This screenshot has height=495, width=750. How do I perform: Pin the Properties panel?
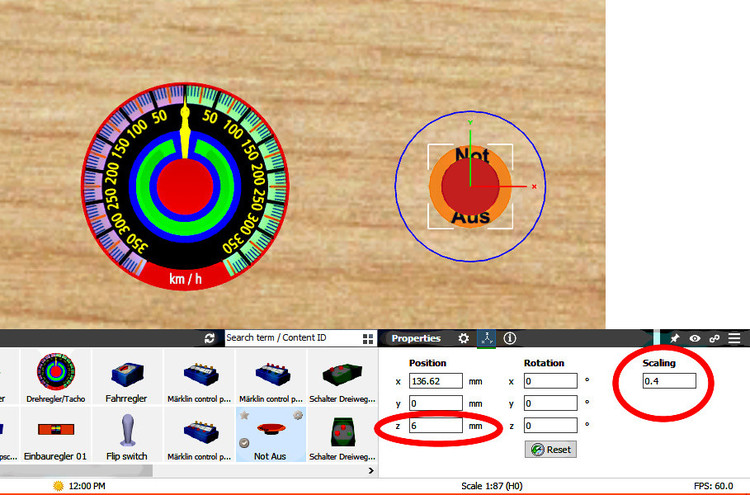pos(674,338)
